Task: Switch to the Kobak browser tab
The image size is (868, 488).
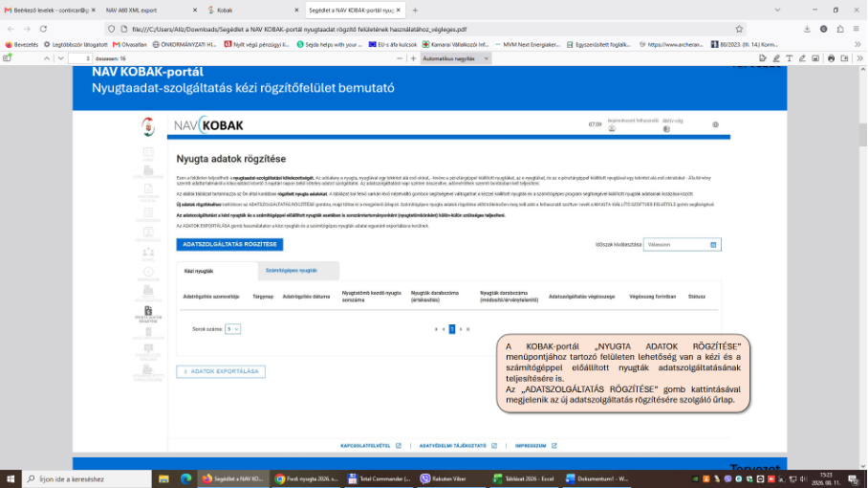Action: pos(250,10)
